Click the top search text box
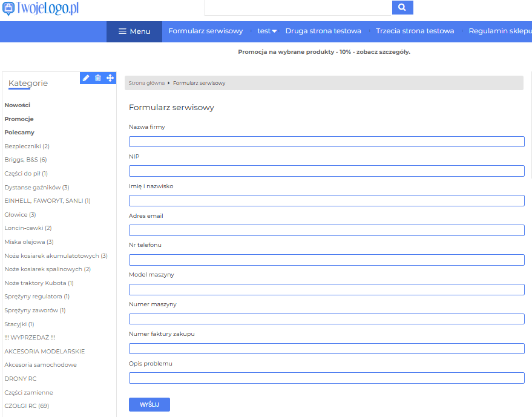This screenshot has width=532, height=417. tap(298, 8)
